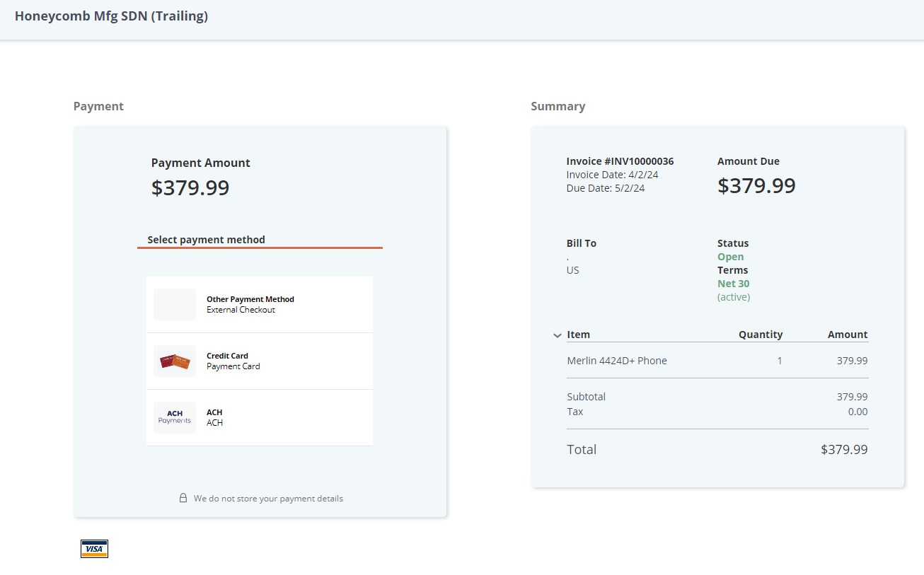Screen dimensions: 924x575
Task: Click the Honeycomb Mfg SDN header title
Action: click(x=111, y=16)
